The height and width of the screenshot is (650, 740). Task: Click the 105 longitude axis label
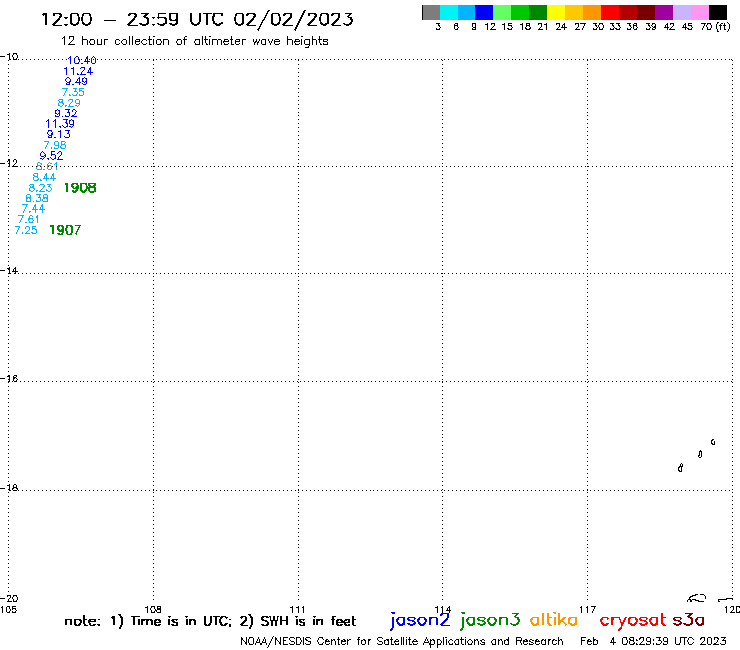coord(8,609)
